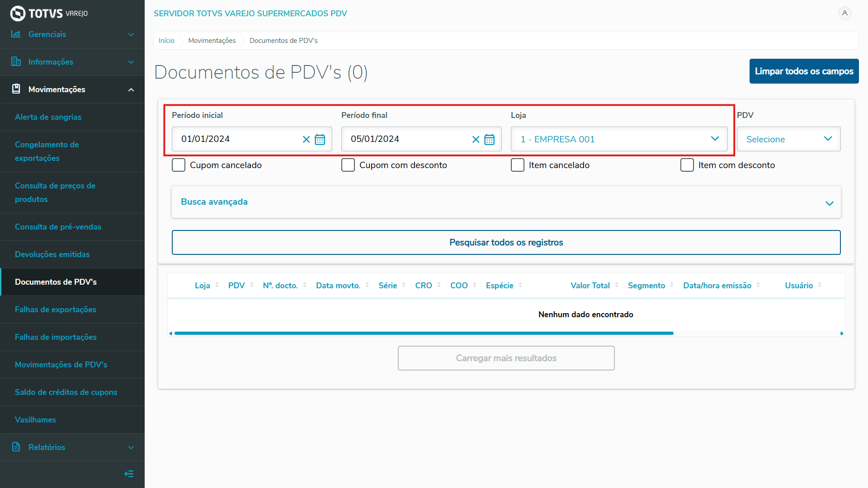Screen dimensions: 868x488
Task: Sort table by Loja column arrows
Action: pyautogui.click(x=217, y=285)
